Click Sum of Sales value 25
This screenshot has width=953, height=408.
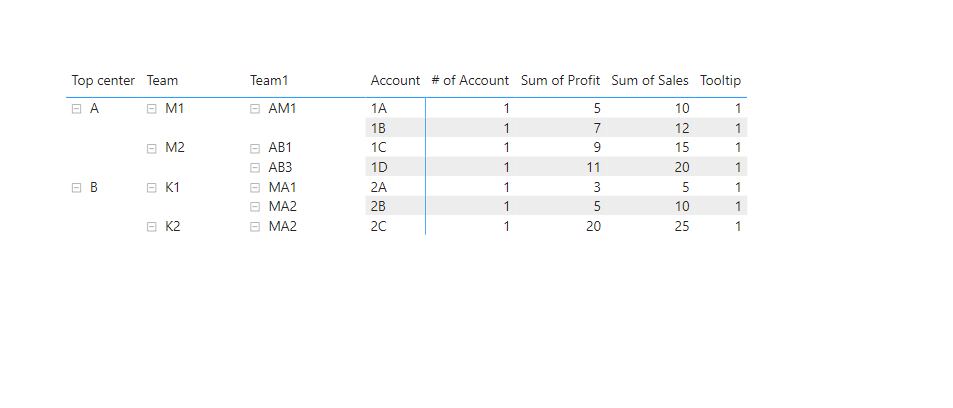click(x=682, y=227)
